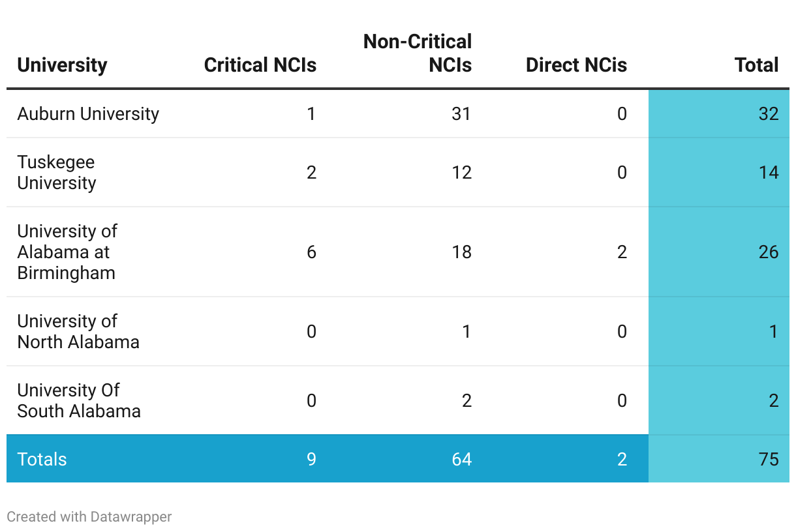Image resolution: width=796 pixels, height=532 pixels.
Task: Select the Auburn University row label
Action: tap(88, 113)
